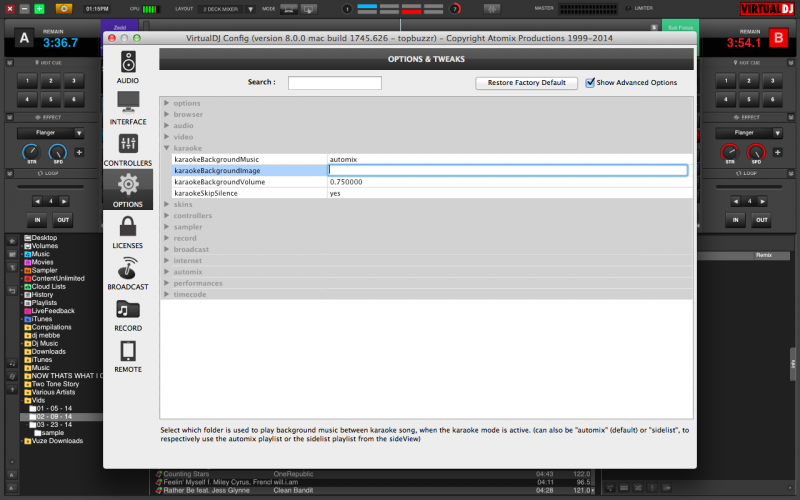
Task: Click the plus button beside right Flanger knobs
Action: point(778,152)
